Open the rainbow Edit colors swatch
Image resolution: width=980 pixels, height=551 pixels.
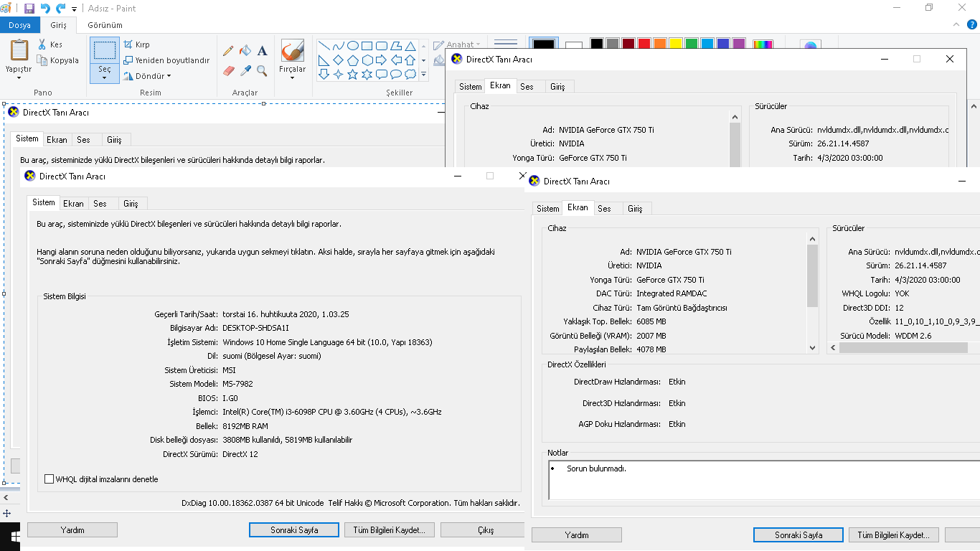(763, 45)
